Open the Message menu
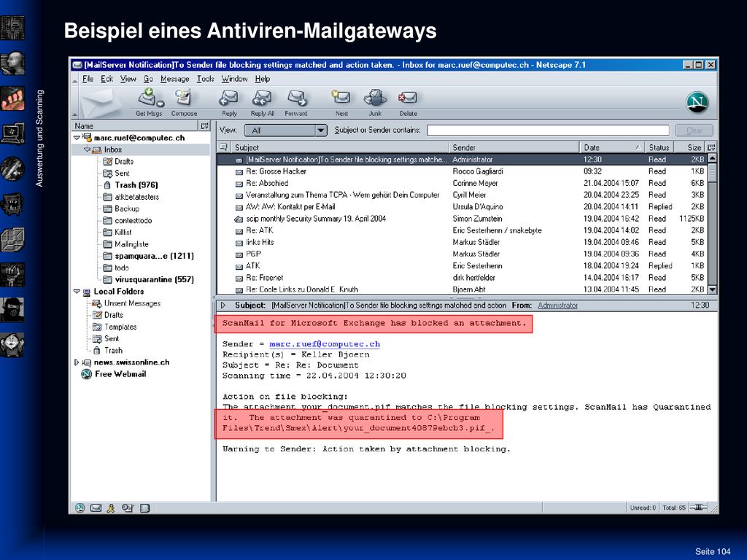This screenshot has width=747, height=560. point(175,79)
